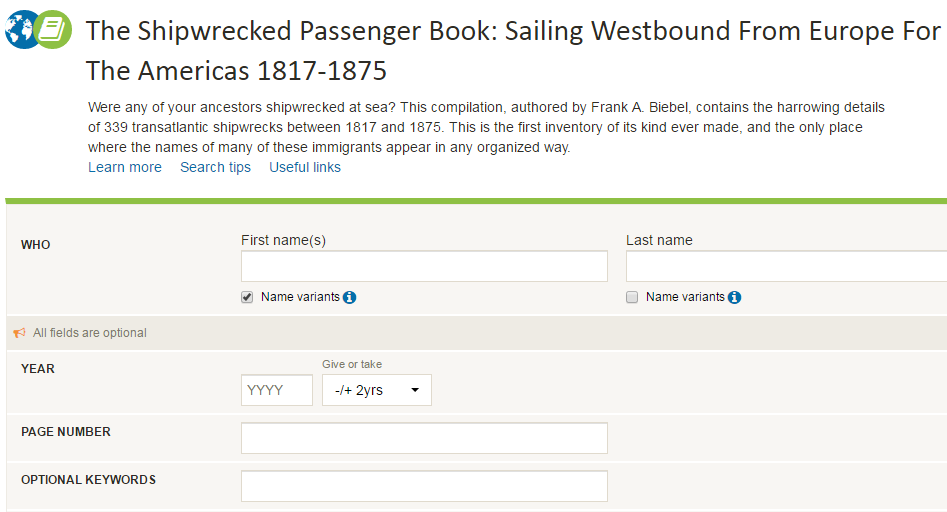Open info icon beside first name variants
The image size is (947, 512).
[x=350, y=297]
